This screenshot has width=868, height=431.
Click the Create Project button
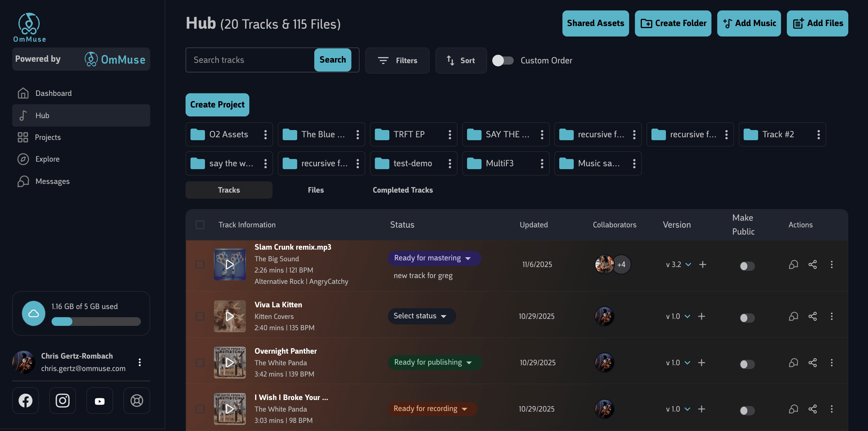[x=217, y=105]
